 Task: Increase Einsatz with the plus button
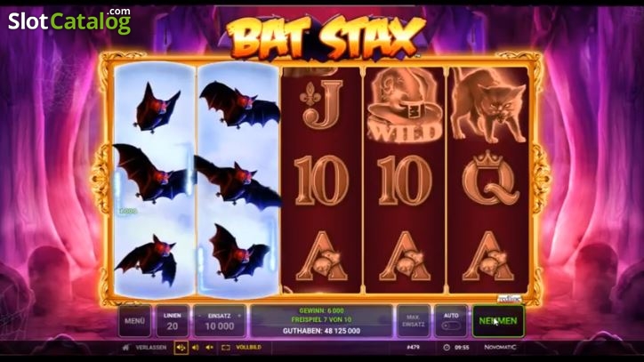point(239,316)
